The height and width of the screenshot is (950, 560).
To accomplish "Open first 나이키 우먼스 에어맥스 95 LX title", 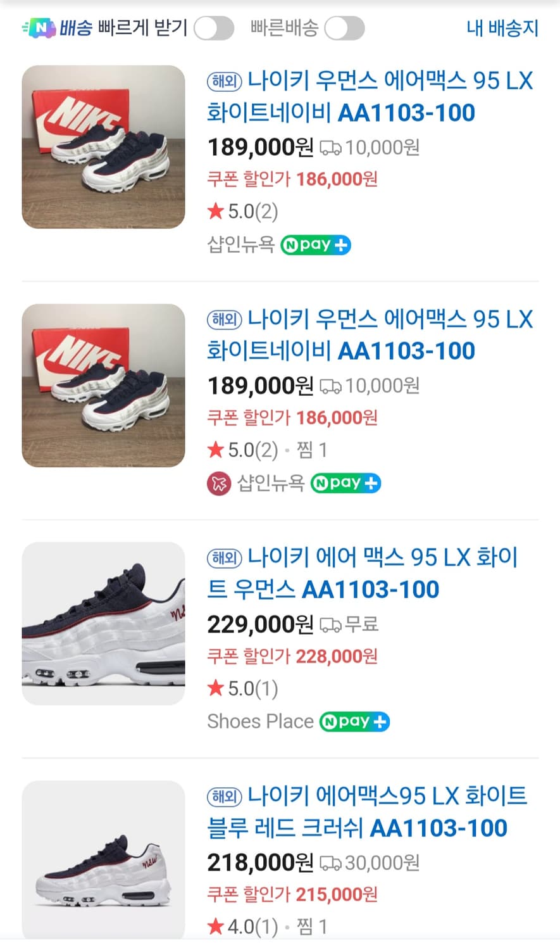I will 370,97.
